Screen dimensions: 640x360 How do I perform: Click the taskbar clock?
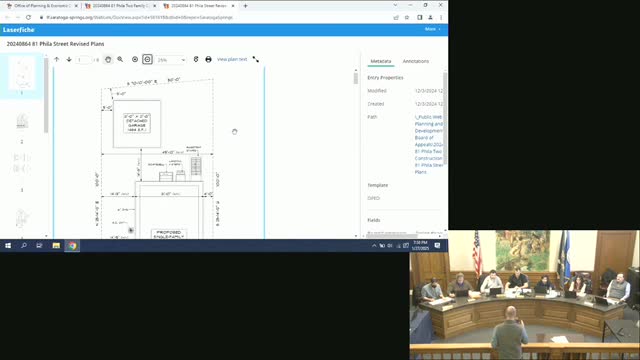[x=420, y=245]
